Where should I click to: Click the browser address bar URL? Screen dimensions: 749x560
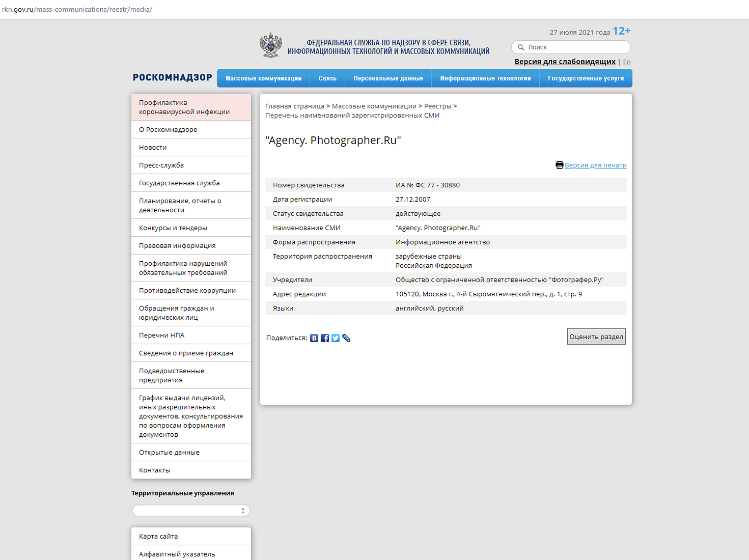tap(77, 9)
